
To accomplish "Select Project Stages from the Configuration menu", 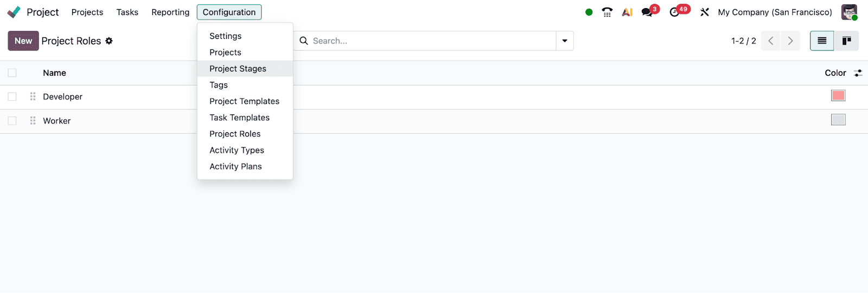I will point(238,69).
